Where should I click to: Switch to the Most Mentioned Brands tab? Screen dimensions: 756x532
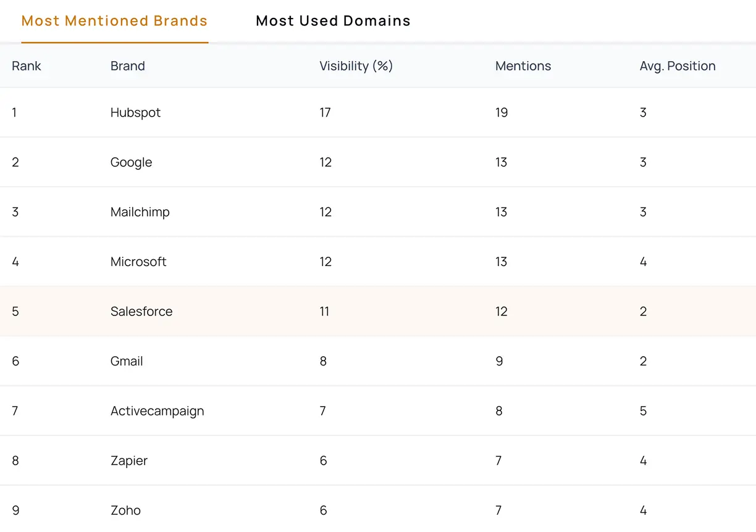[x=114, y=21]
